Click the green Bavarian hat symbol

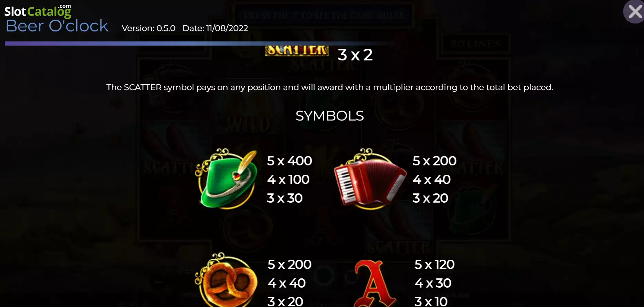point(227,179)
